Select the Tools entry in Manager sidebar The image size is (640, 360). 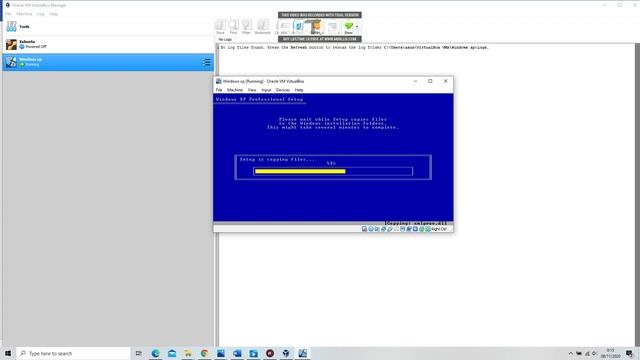tap(108, 27)
